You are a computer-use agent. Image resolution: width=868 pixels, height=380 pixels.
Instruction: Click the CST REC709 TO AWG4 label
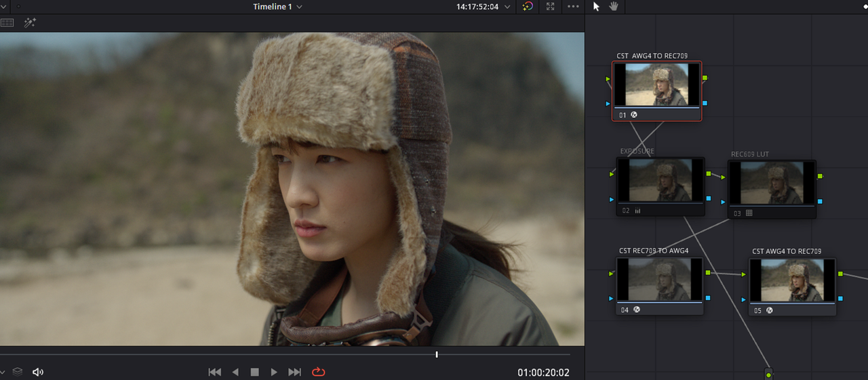654,251
